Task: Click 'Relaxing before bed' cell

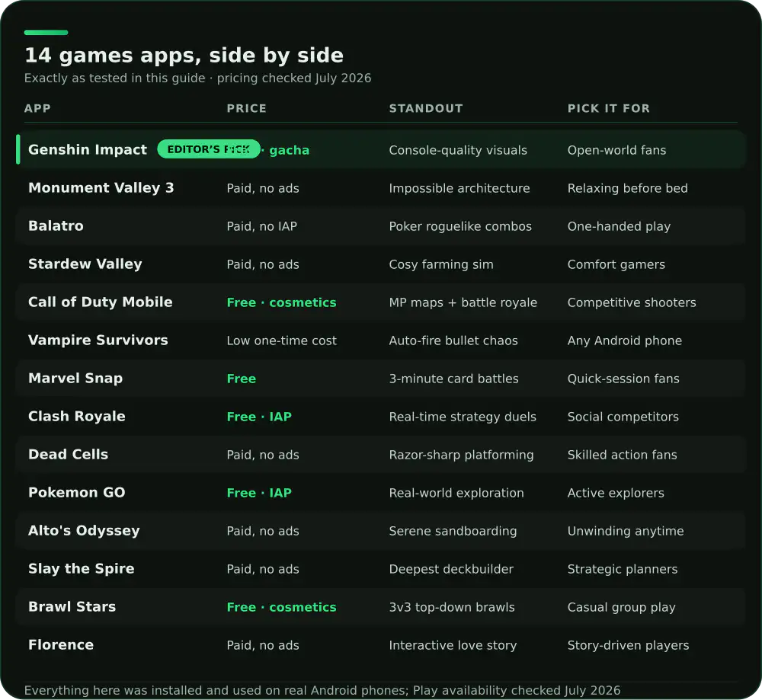Action: coord(627,188)
